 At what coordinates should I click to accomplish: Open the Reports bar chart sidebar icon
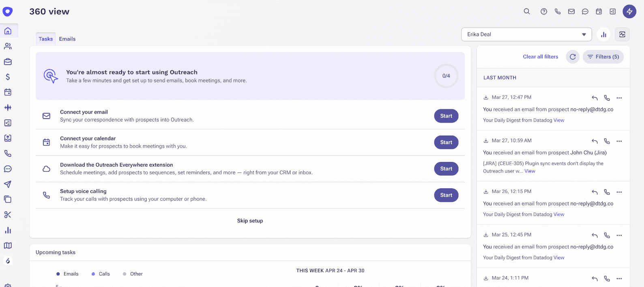[7, 230]
